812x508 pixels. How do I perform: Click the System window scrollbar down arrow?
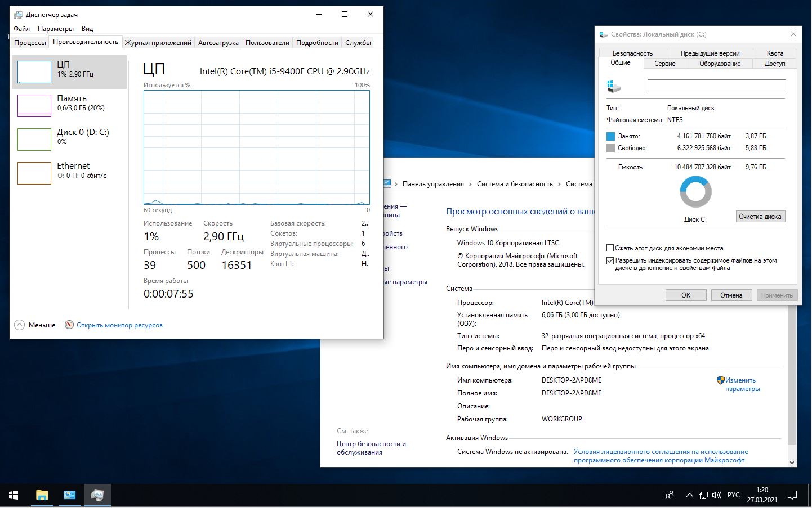[792, 462]
